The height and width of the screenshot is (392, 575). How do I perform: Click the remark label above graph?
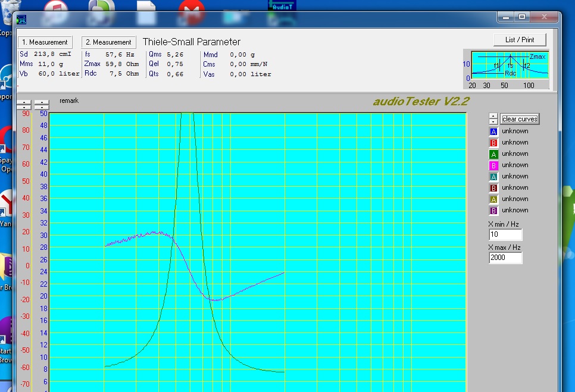[x=69, y=101]
